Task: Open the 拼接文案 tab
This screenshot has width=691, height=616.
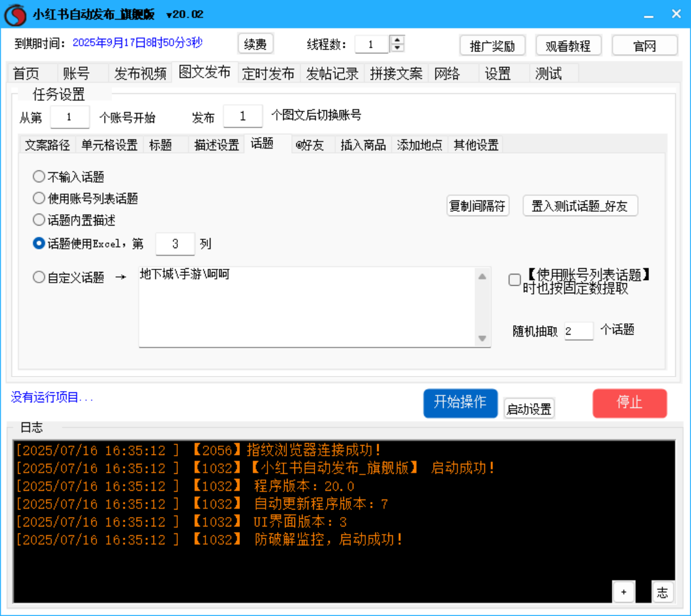Action: pyautogui.click(x=396, y=73)
